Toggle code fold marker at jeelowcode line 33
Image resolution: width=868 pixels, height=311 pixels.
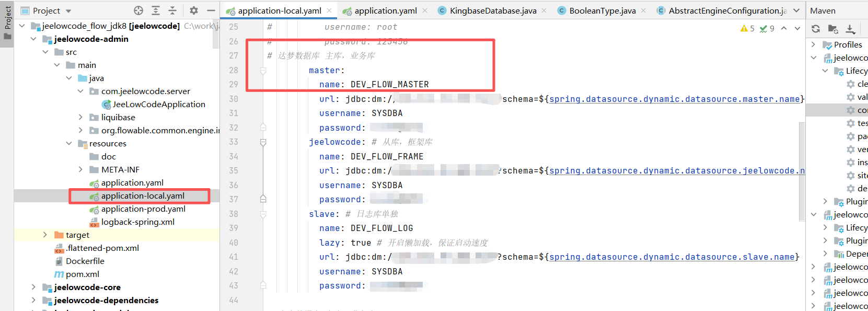click(263, 142)
